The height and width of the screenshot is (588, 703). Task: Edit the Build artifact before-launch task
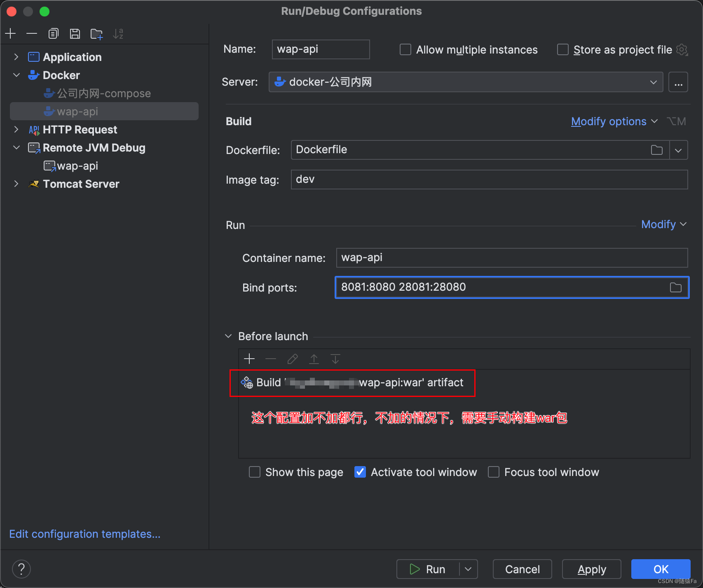[293, 359]
